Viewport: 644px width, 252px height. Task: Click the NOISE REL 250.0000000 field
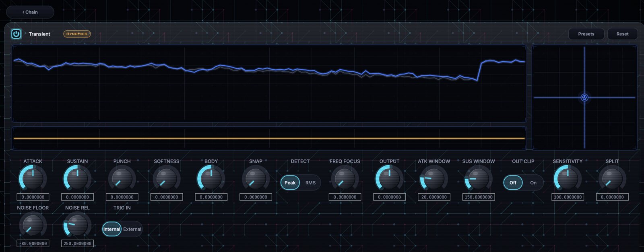click(x=77, y=244)
